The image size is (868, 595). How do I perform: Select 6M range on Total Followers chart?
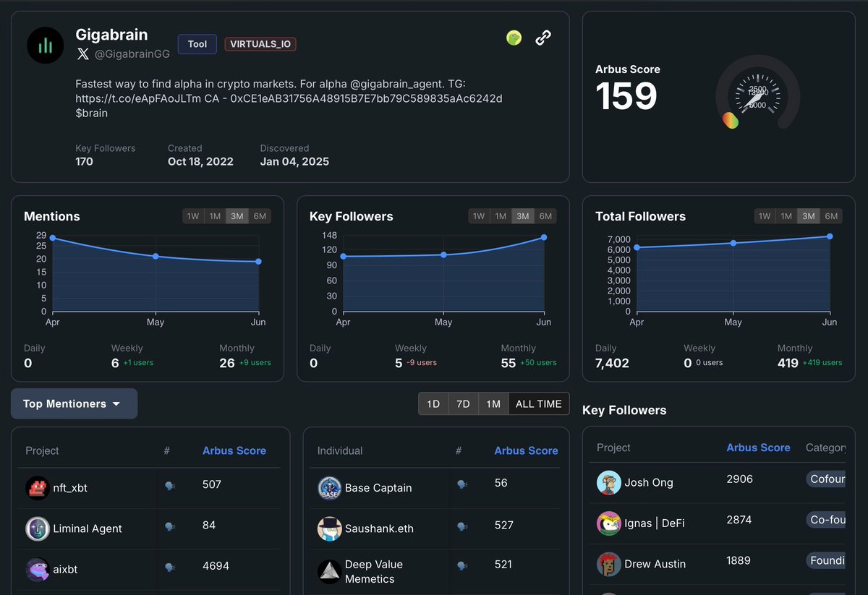pyautogui.click(x=831, y=216)
